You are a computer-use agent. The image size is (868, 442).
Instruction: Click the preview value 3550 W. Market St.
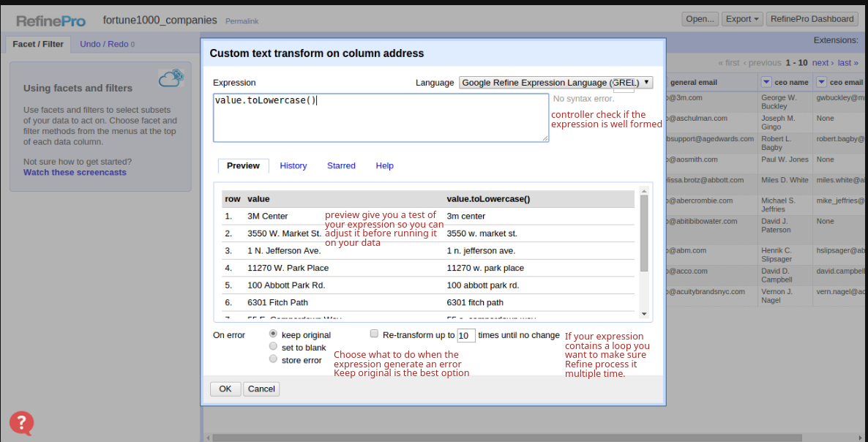tap(285, 233)
